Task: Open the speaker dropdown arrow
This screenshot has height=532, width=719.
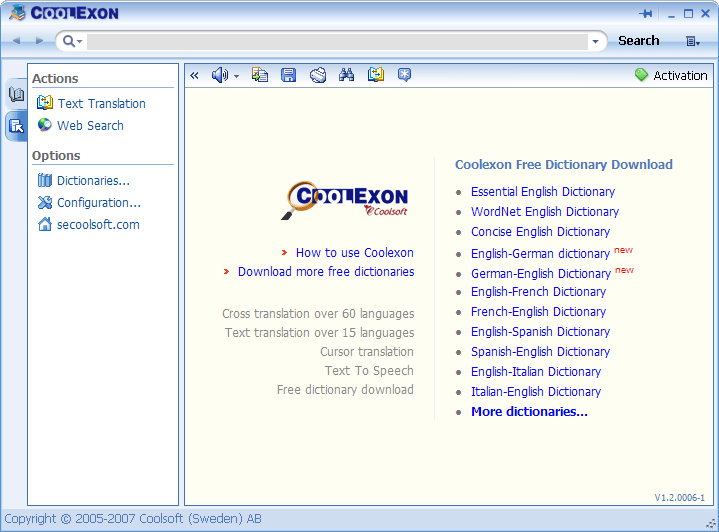Action: click(237, 76)
